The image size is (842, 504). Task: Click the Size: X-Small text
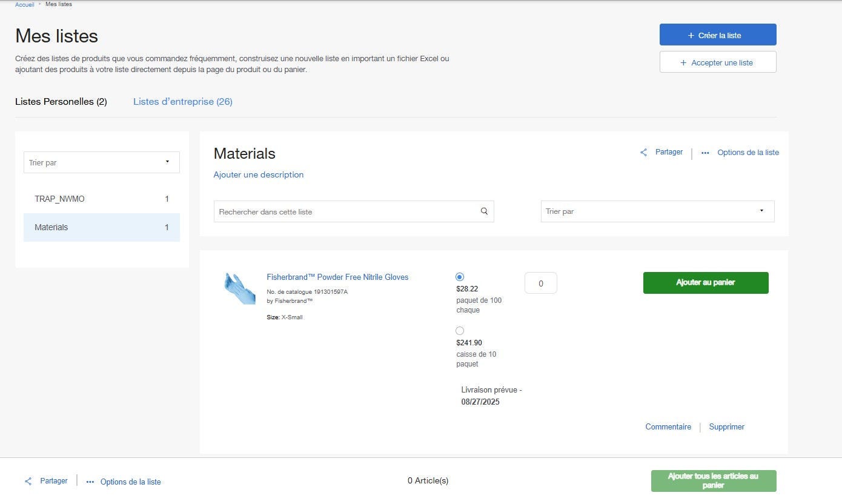tap(285, 317)
